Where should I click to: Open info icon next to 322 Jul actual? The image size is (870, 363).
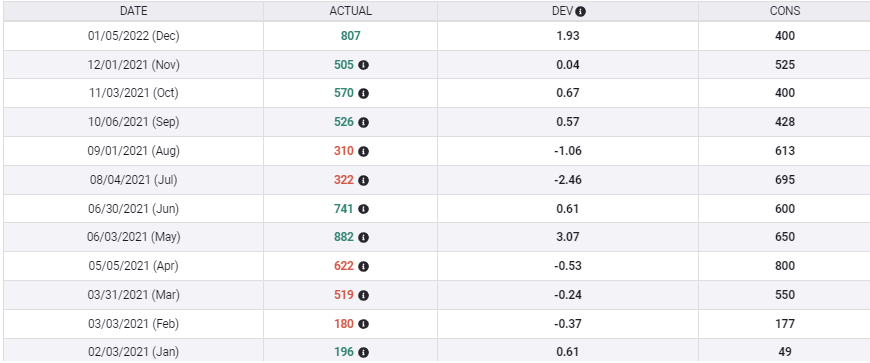pos(363,180)
